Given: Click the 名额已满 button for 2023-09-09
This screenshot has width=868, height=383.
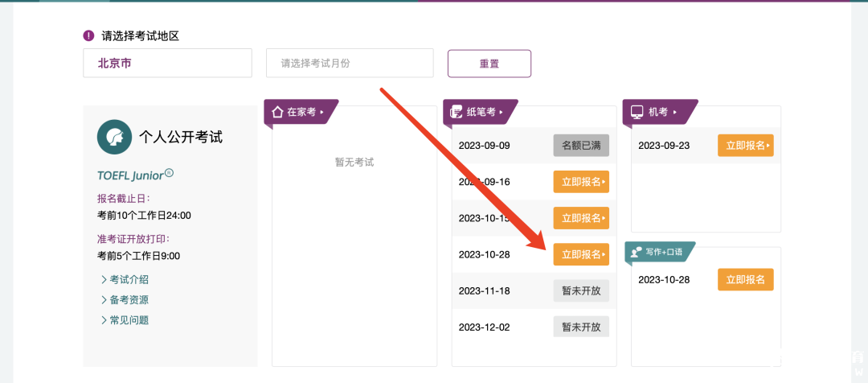Looking at the screenshot, I should 581,146.
